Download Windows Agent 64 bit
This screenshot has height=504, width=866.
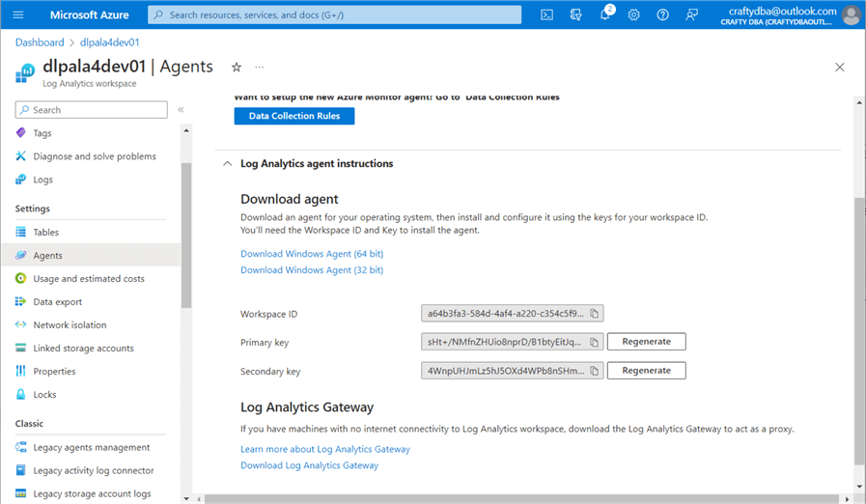click(312, 254)
